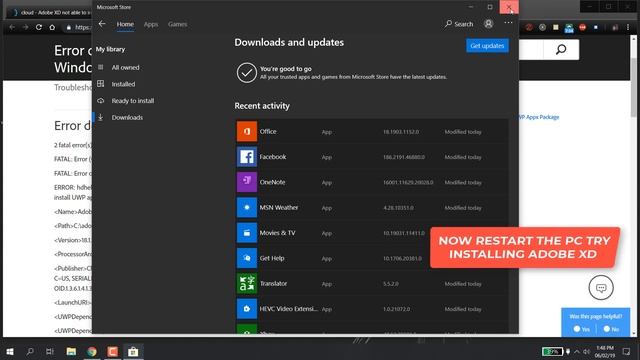Click the Get updates button
This screenshot has height=360, width=640.
(x=487, y=46)
